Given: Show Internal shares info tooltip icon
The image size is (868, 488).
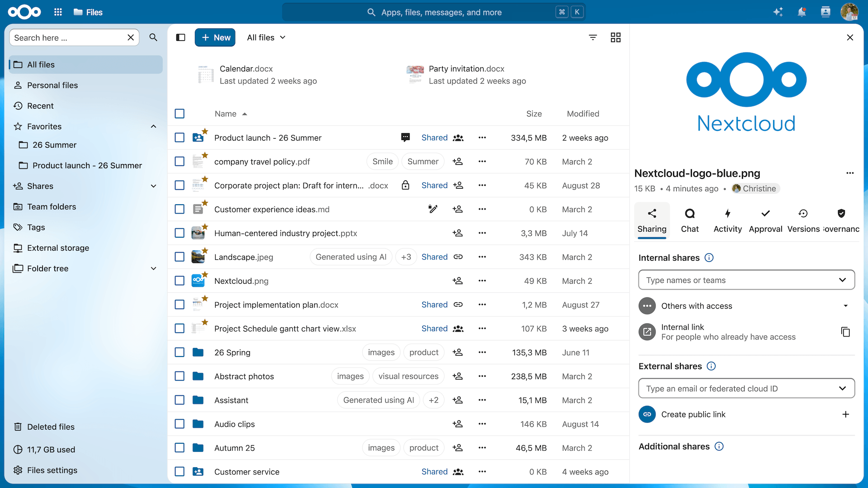Looking at the screenshot, I should [x=709, y=258].
